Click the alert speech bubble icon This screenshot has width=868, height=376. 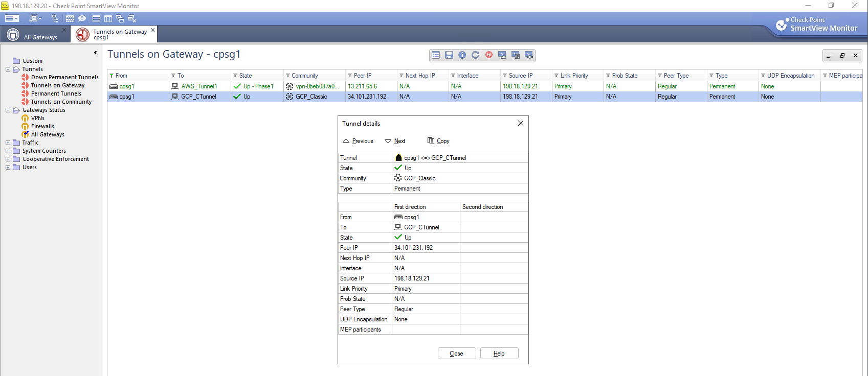(x=82, y=19)
